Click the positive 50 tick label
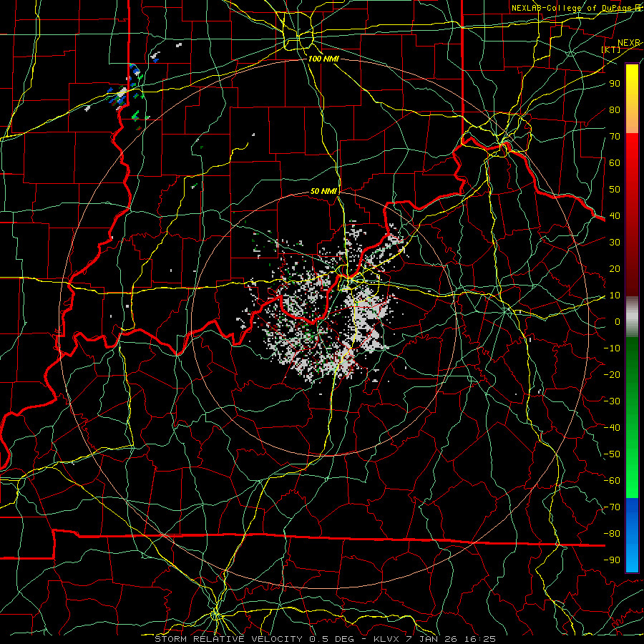The height and width of the screenshot is (644, 644). coord(615,190)
